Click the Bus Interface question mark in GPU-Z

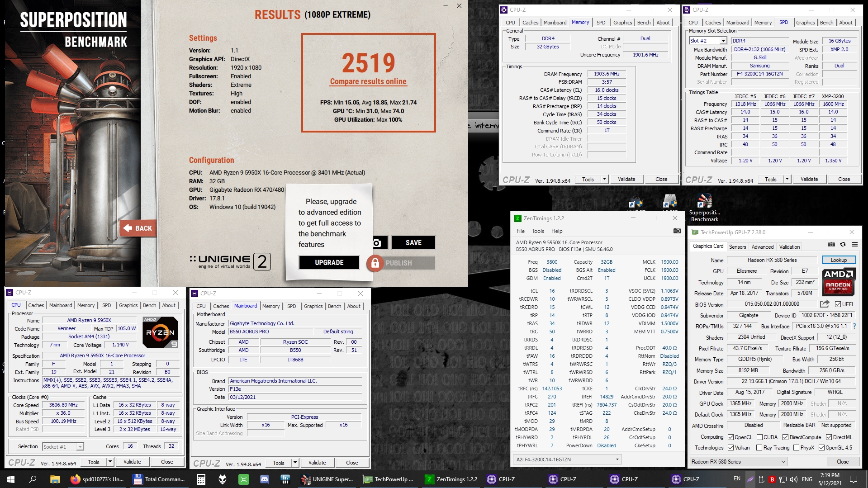pos(854,326)
